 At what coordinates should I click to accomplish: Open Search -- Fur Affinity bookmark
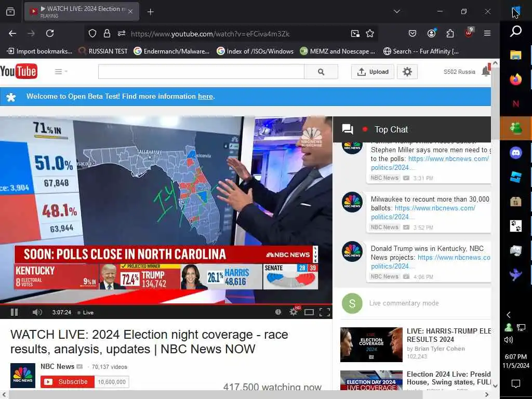click(x=421, y=51)
